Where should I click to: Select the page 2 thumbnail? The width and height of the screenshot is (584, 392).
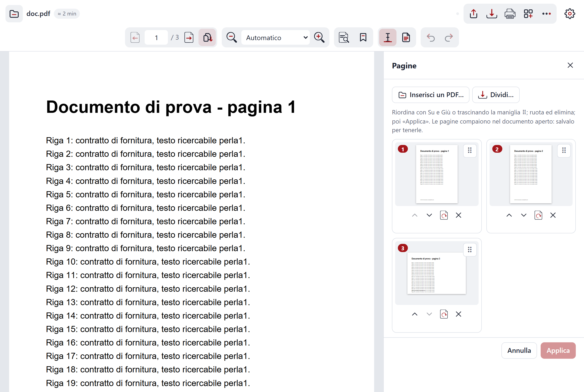[x=531, y=174]
